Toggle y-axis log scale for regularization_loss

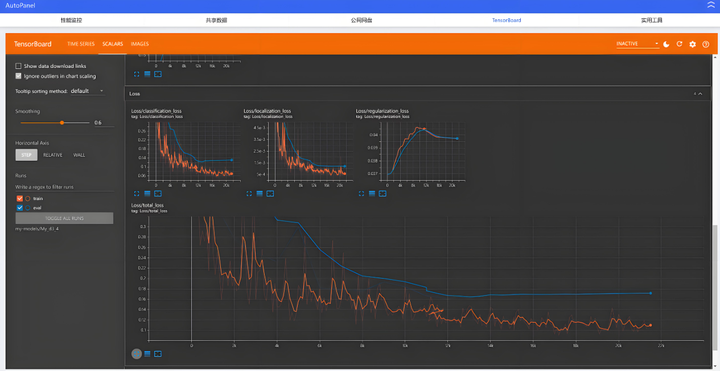(x=372, y=194)
